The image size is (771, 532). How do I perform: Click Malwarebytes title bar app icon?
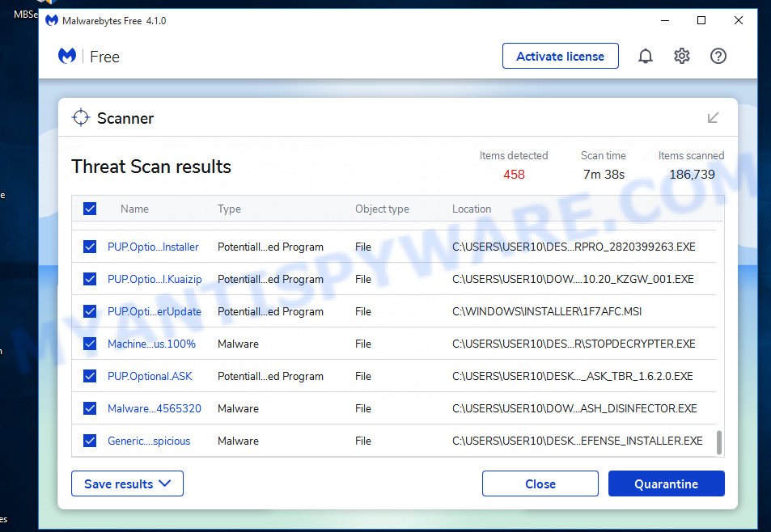pyautogui.click(x=52, y=21)
